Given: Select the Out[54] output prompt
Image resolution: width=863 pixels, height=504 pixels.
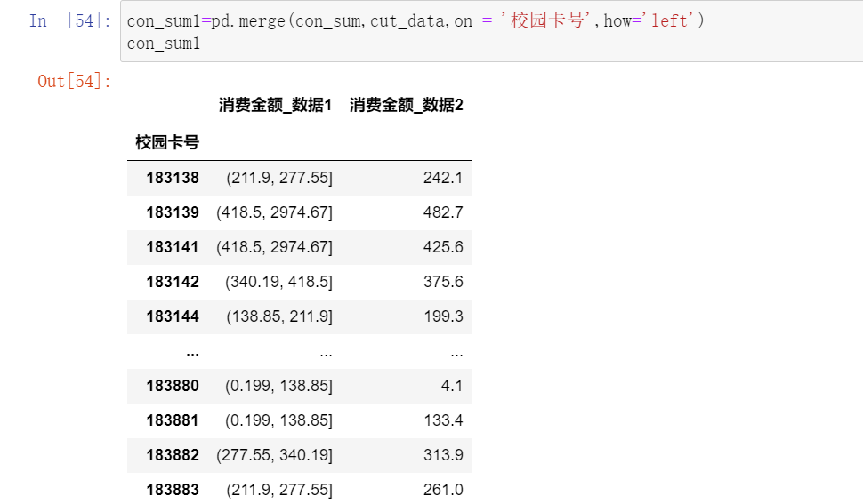Looking at the screenshot, I should 75,82.
